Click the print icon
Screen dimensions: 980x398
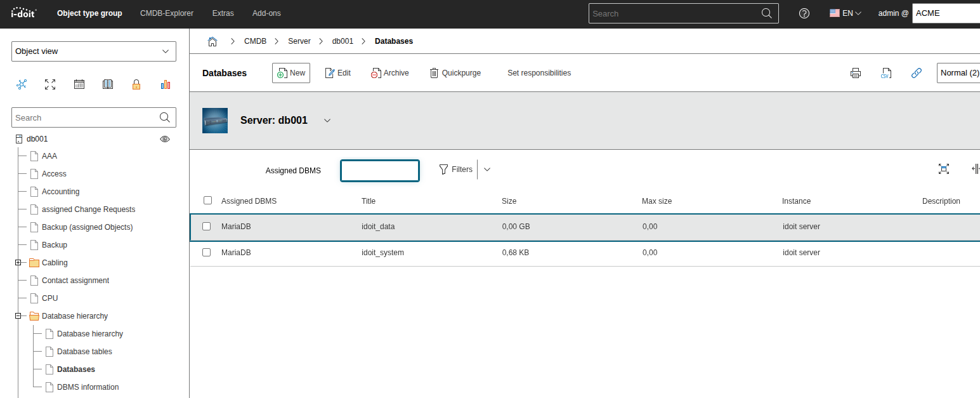(x=856, y=73)
